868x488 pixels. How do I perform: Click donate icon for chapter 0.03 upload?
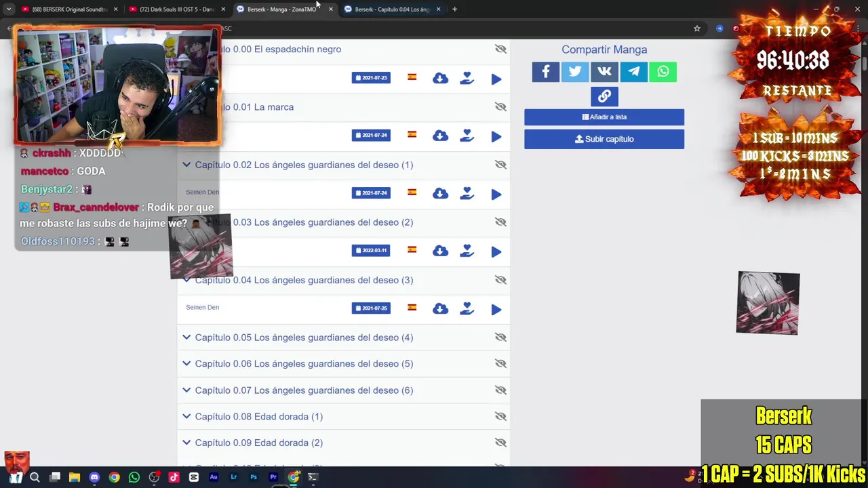(467, 251)
